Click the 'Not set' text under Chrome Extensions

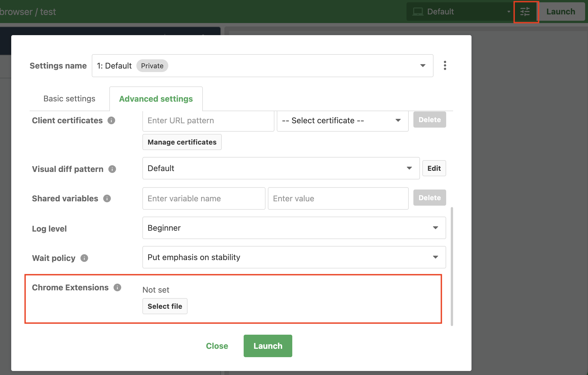pos(156,290)
